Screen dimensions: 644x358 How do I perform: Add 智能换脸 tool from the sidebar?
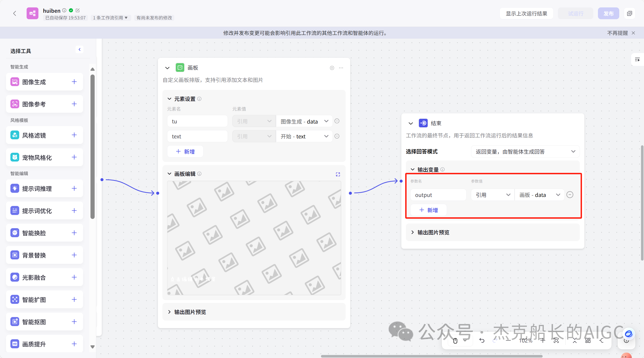74,233
